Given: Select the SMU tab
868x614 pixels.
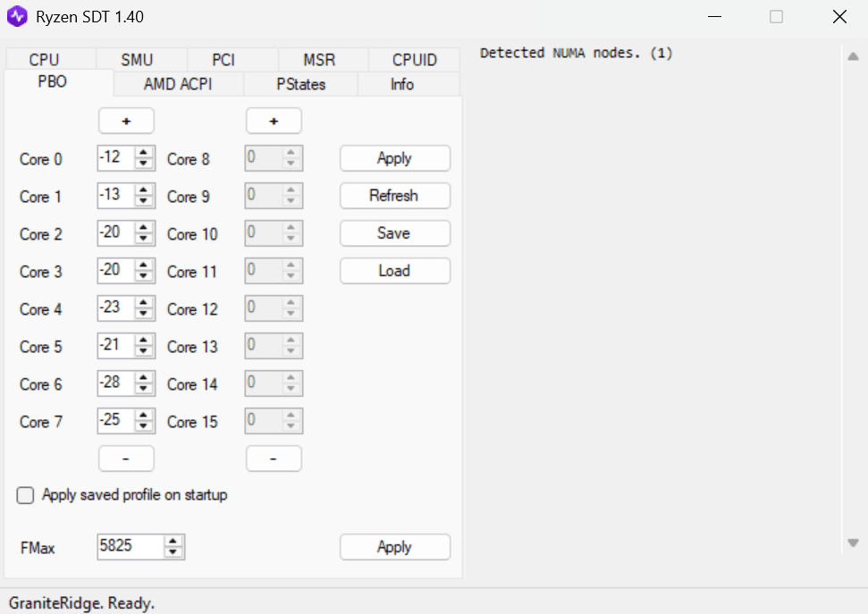Looking at the screenshot, I should (137, 60).
